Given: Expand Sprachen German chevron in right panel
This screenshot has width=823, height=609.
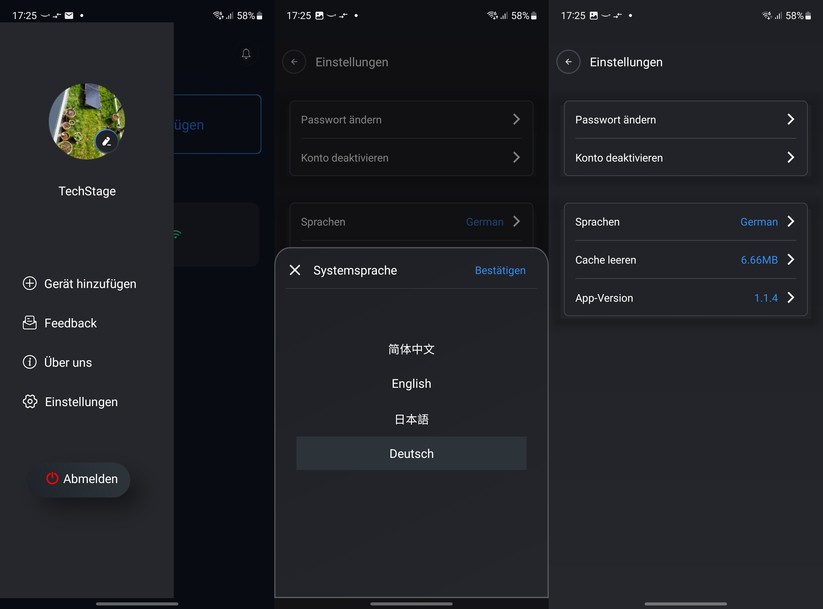Looking at the screenshot, I should point(790,222).
